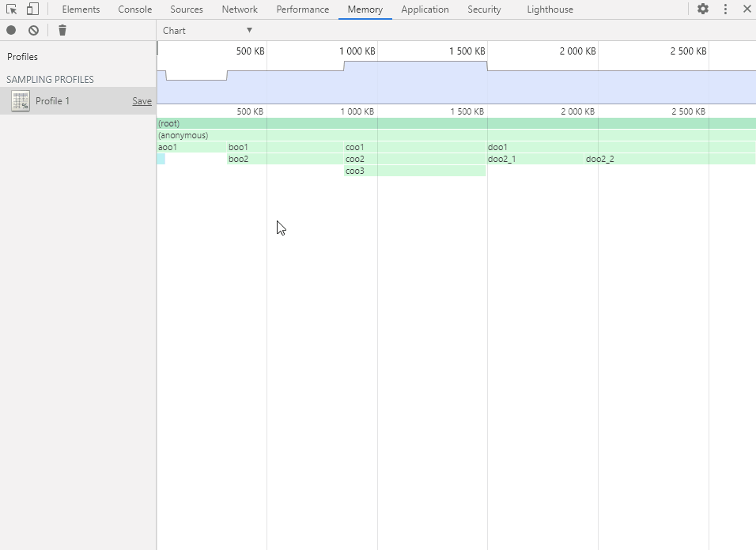
Task: Select the (root) flame bar
Action: click(x=456, y=123)
